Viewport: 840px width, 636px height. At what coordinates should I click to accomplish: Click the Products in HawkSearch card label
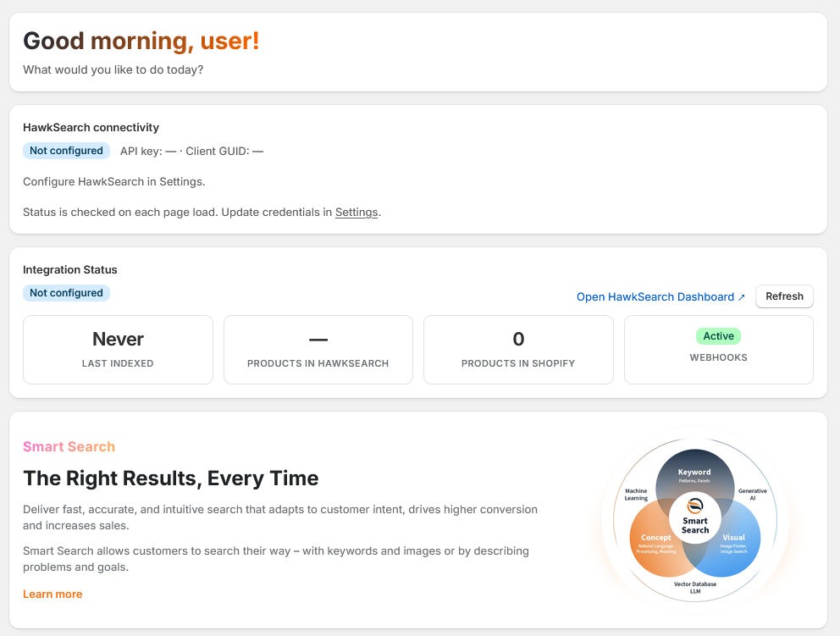(318, 363)
